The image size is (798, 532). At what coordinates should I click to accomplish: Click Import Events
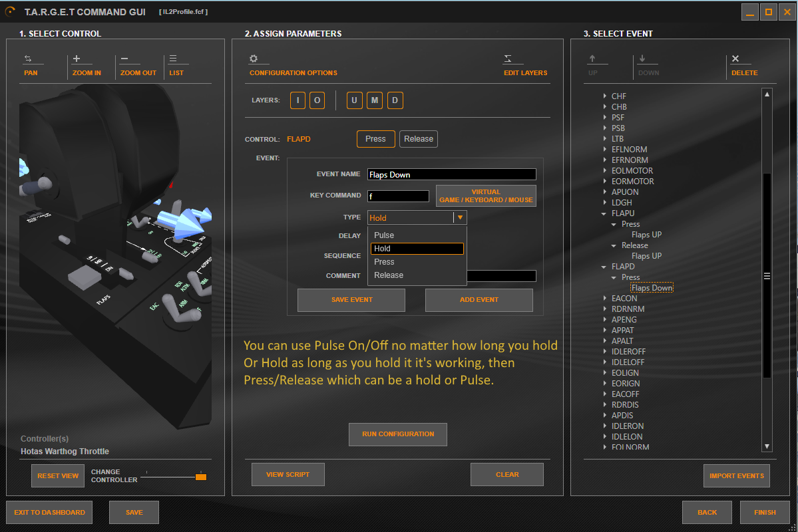pos(736,476)
